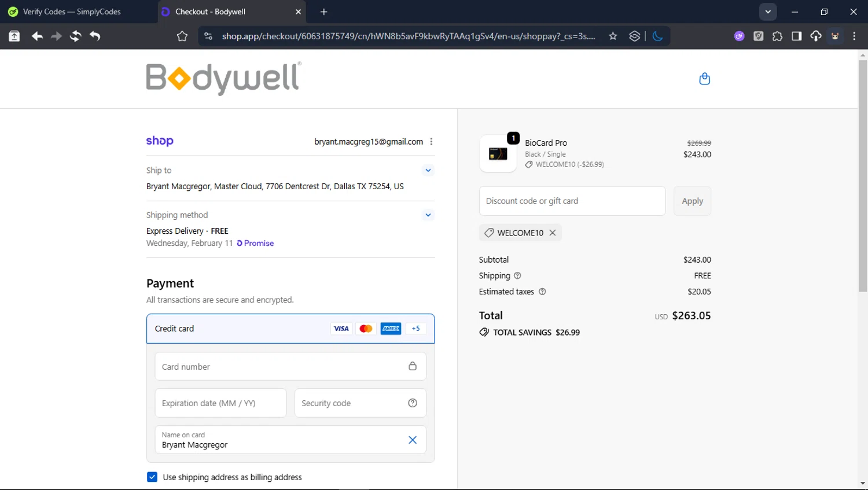Click the Visa card icon
Viewport: 868px width, 490px height.
[x=341, y=329]
